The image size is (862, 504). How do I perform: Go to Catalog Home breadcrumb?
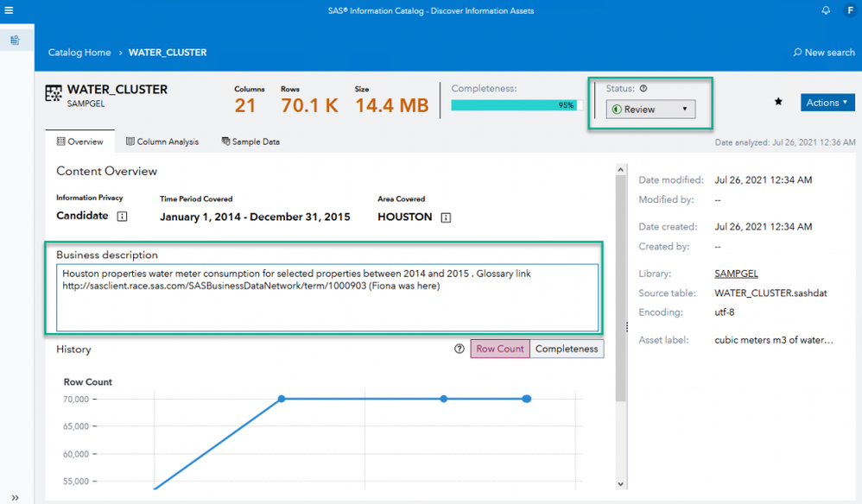[x=79, y=53]
